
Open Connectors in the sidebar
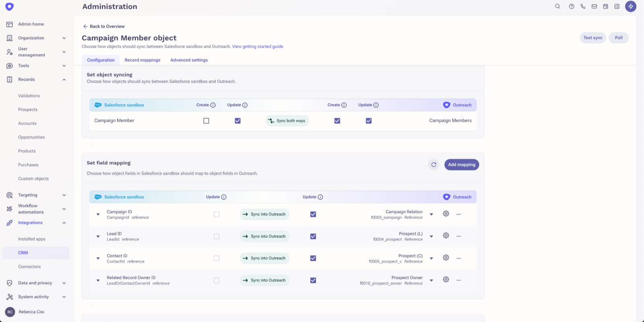[x=29, y=267]
